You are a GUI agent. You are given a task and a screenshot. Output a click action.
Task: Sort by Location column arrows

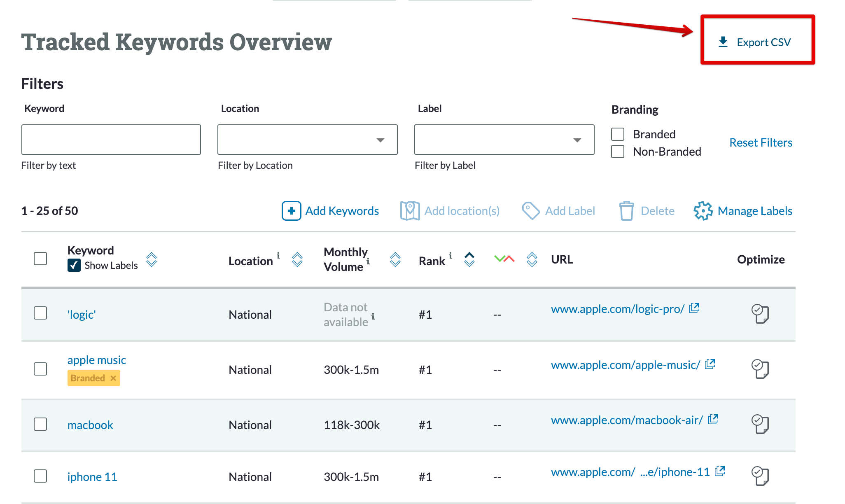pyautogui.click(x=297, y=259)
